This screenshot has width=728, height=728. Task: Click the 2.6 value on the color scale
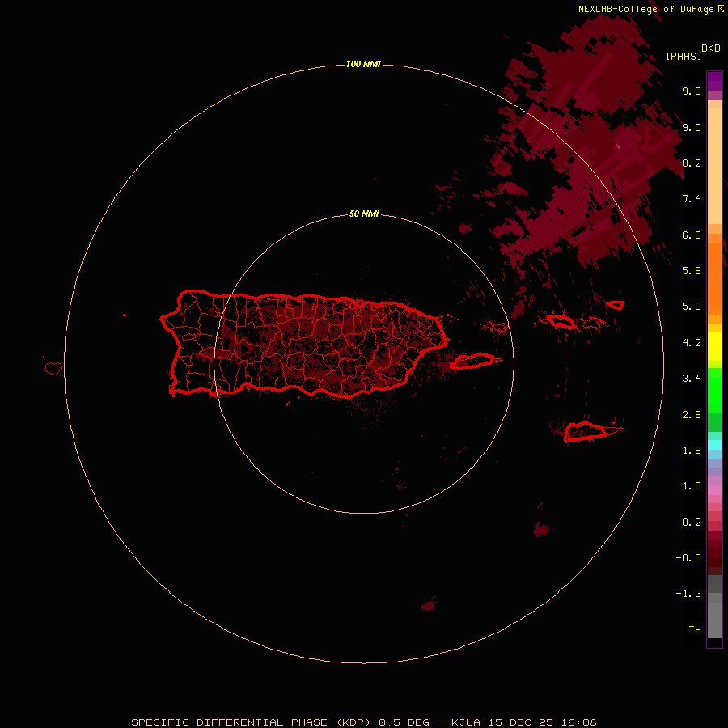pyautogui.click(x=692, y=415)
